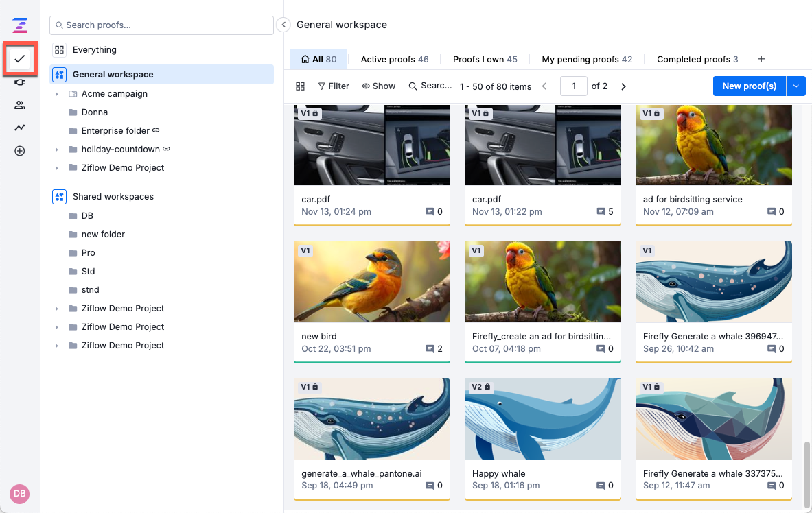This screenshot has height=513, width=812.
Task: Open the analytics chart icon in sidebar
Action: coord(20,128)
